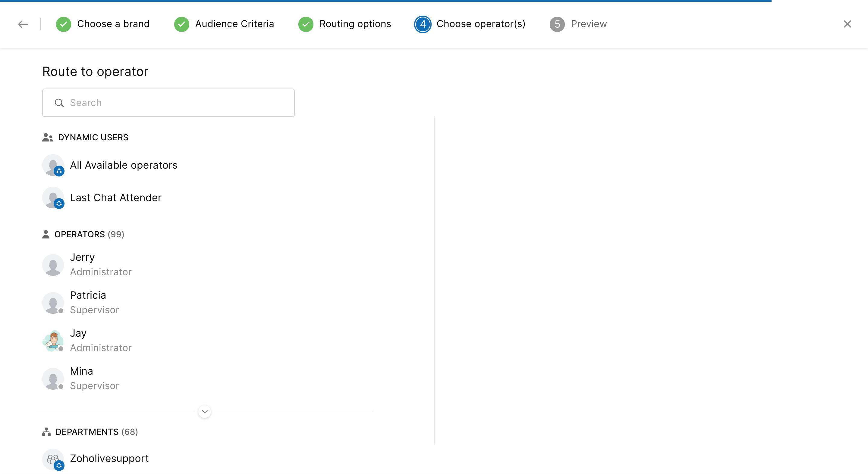Screen dimensions: 868x474
Task: Click the back arrow icon
Action: click(x=23, y=24)
